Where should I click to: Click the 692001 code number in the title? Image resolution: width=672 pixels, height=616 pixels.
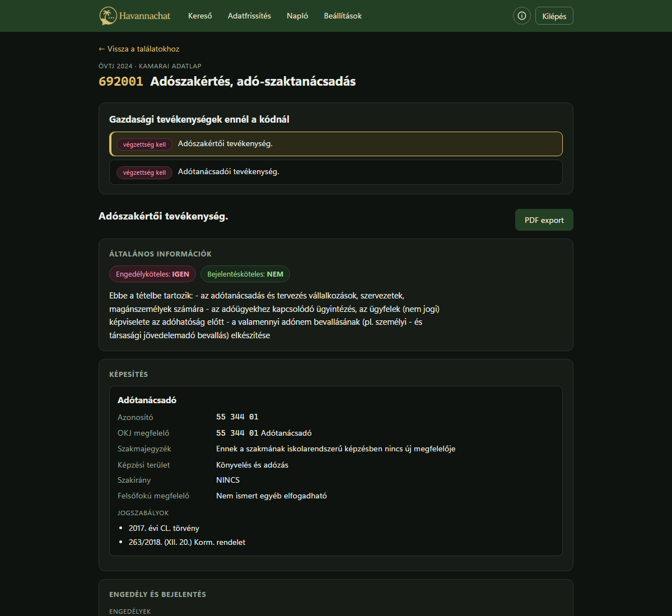121,81
